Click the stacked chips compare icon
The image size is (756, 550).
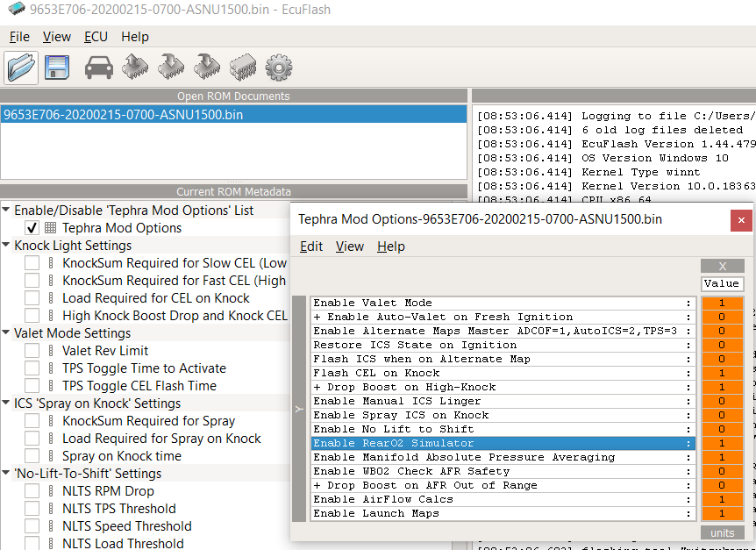242,67
